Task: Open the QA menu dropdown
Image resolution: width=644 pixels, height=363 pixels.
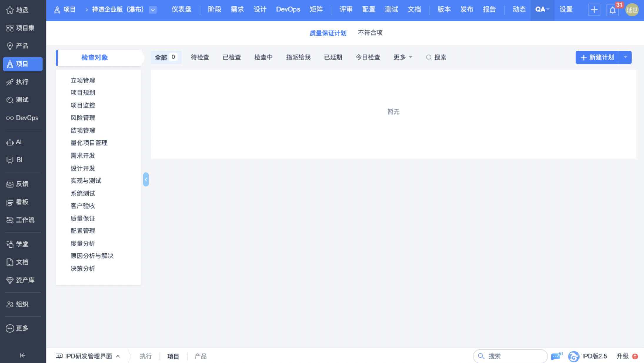Action: coord(542,9)
